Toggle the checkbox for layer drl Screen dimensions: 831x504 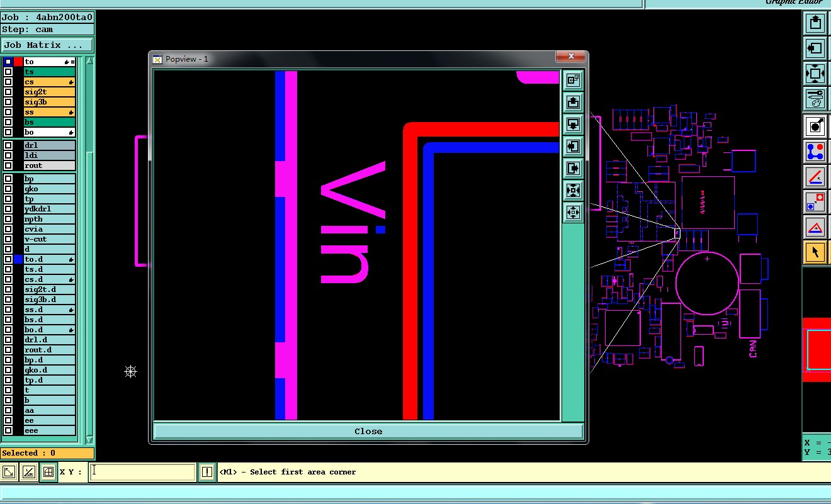8,145
